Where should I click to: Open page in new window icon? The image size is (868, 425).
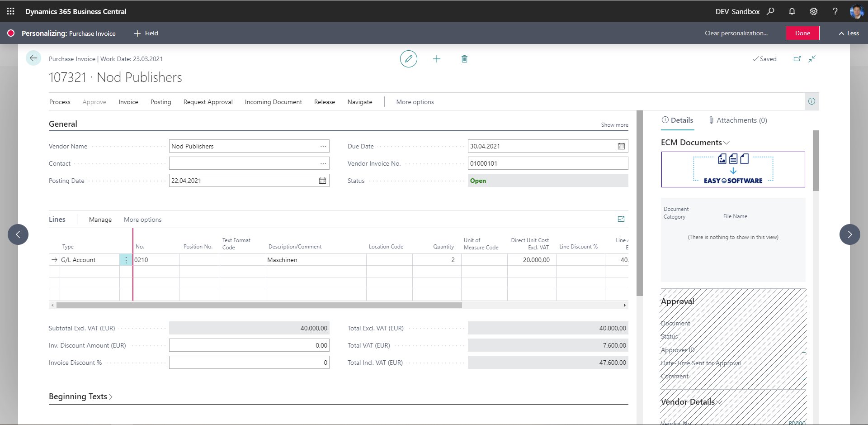[797, 59]
